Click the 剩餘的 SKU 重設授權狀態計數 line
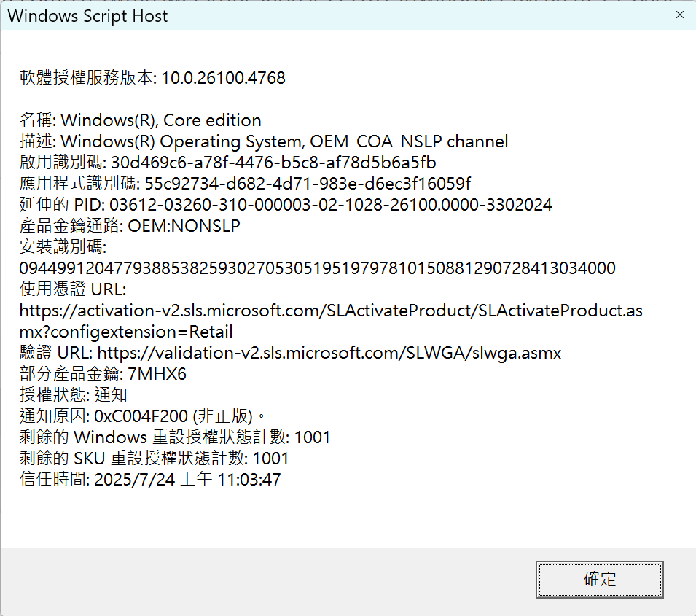 pyautogui.click(x=154, y=459)
